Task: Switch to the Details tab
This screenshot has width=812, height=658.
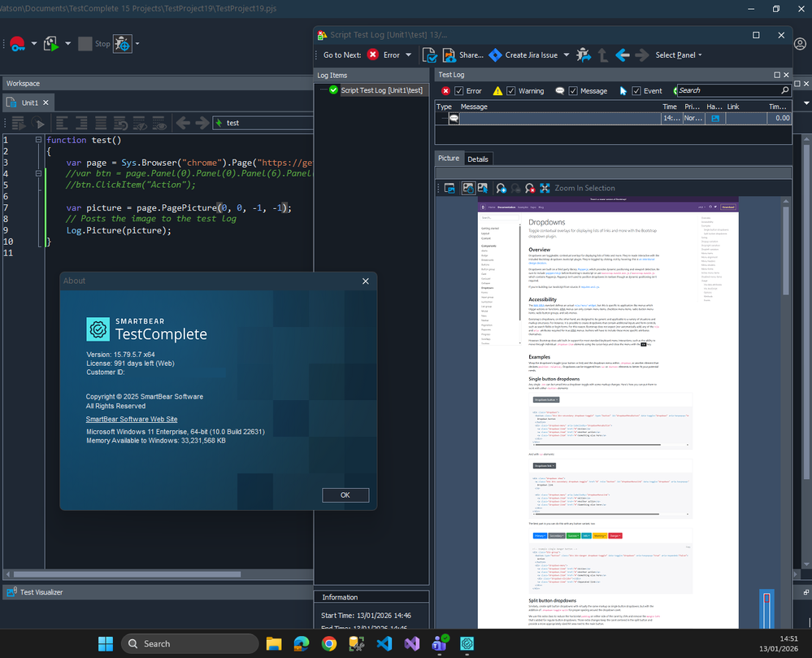Action: coord(477,159)
